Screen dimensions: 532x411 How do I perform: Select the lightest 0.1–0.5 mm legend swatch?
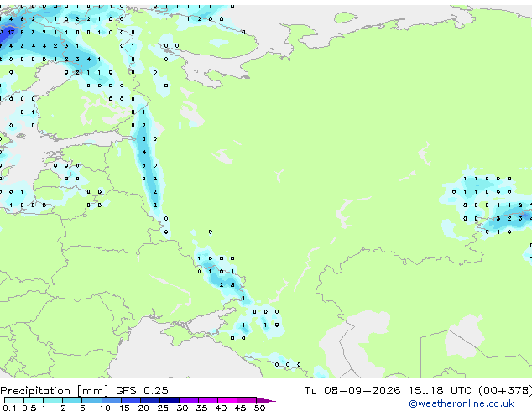(x=14, y=400)
